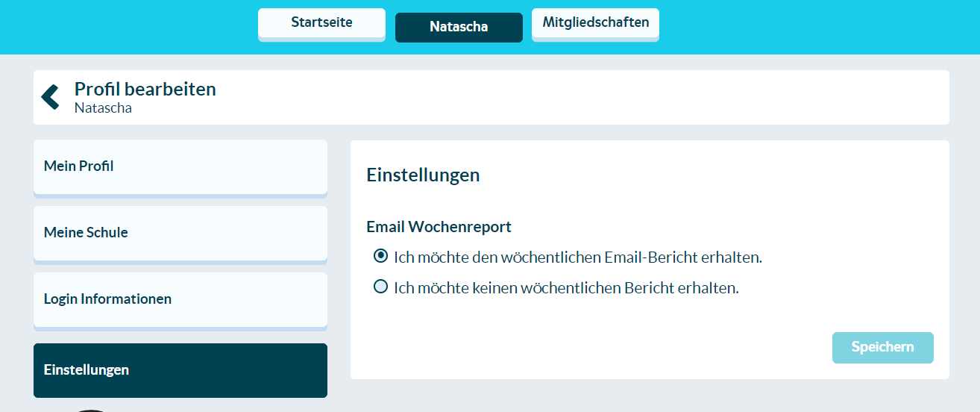980x412 pixels.
Task: Go to Meine Schule section
Action: tap(180, 232)
